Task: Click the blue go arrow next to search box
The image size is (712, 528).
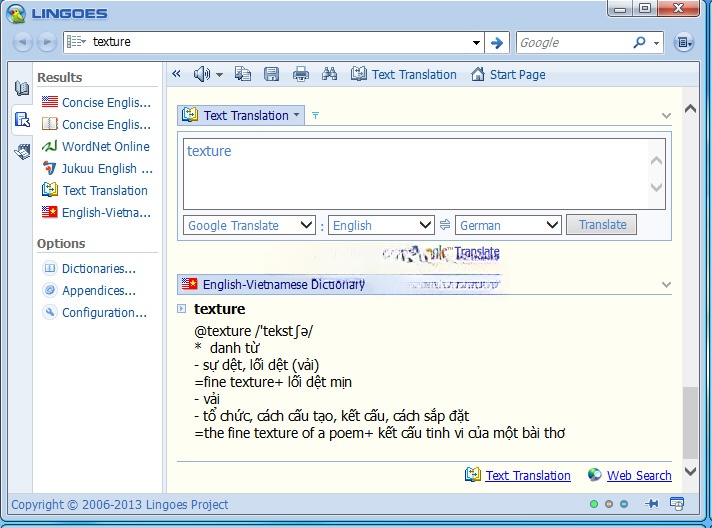Action: click(497, 43)
